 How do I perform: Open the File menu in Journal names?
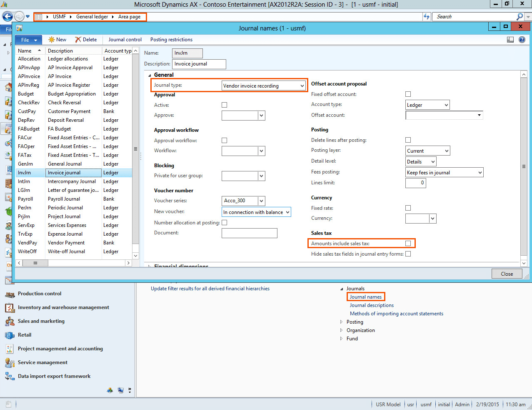click(x=28, y=40)
